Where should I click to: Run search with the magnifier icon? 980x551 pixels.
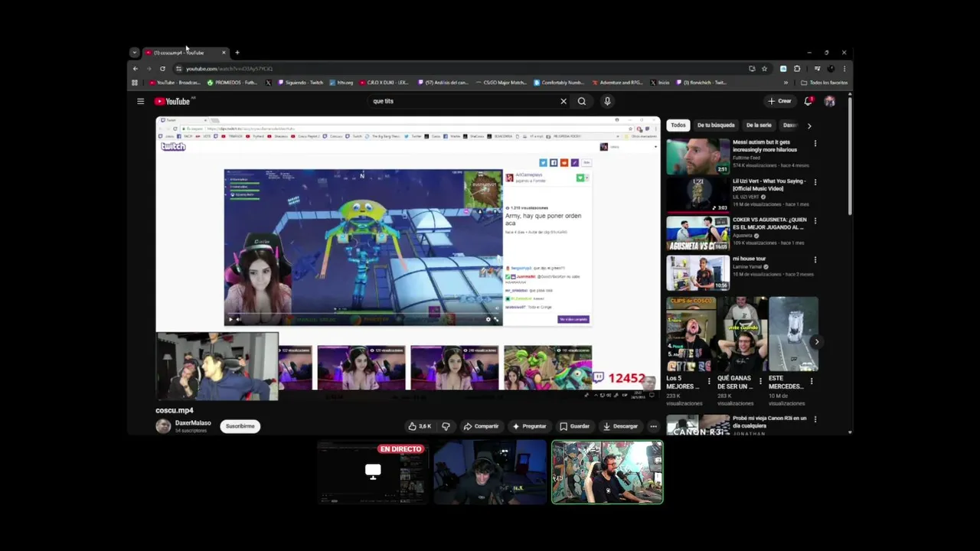582,101
